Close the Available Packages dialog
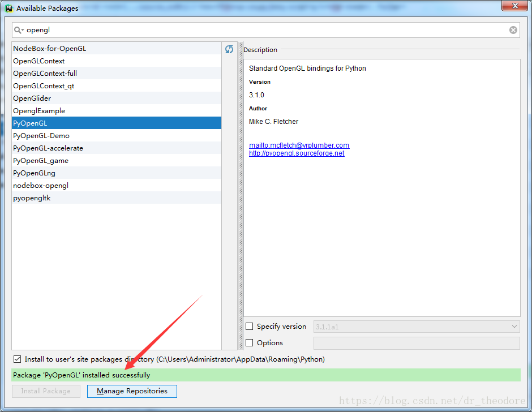This screenshot has width=532, height=412. 514,6
